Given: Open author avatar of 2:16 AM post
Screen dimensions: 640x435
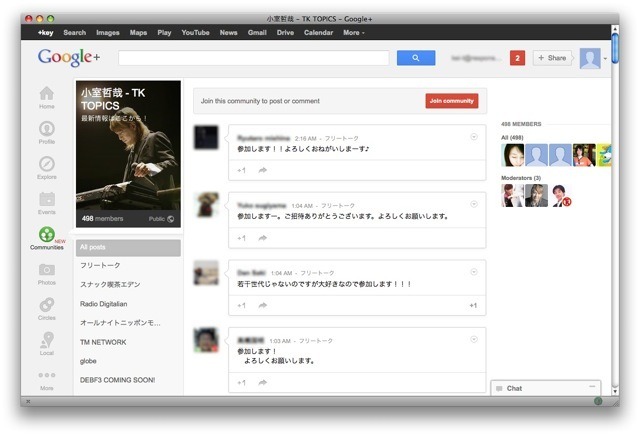Looking at the screenshot, I should click(x=206, y=138).
